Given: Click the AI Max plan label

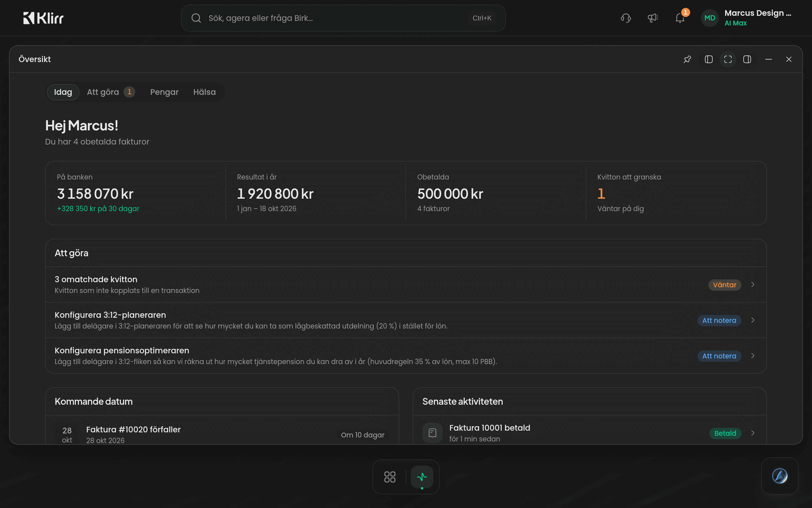Looking at the screenshot, I should pos(736,23).
